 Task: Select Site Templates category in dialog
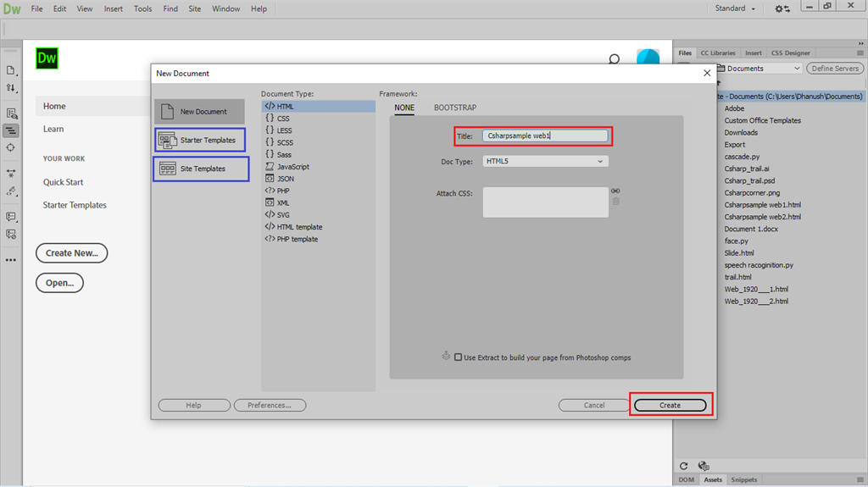pyautogui.click(x=201, y=169)
